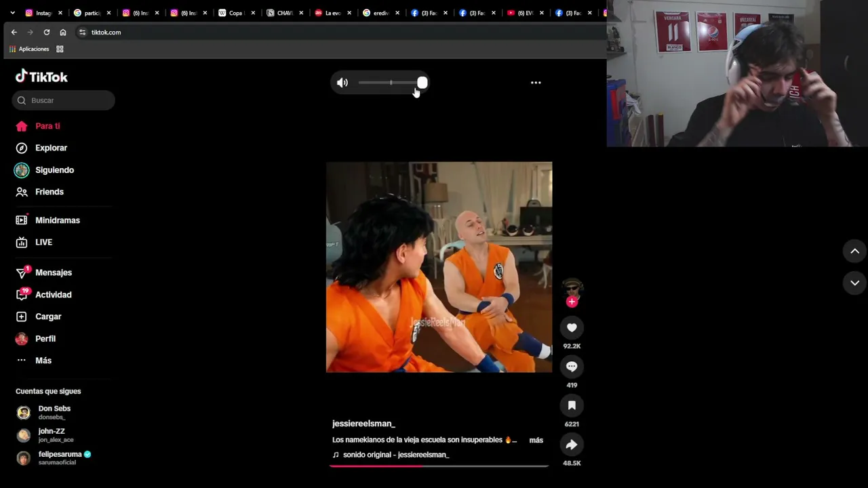Open the browser tab search chevron
The height and width of the screenshot is (488, 868).
pos(12,13)
